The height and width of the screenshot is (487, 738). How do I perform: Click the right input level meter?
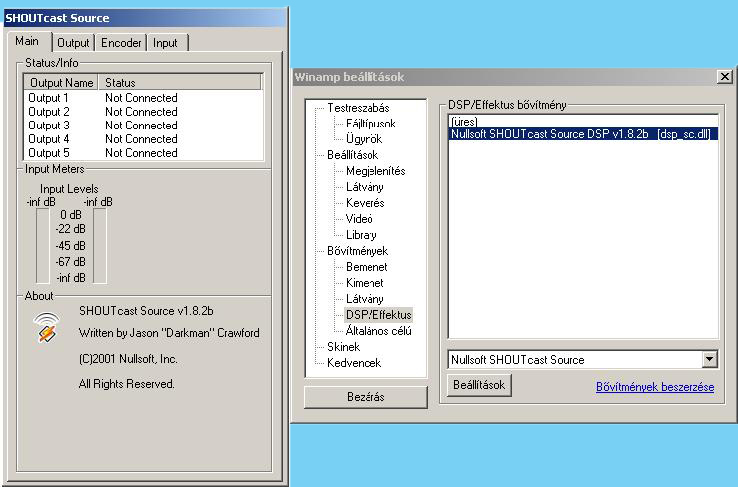click(100, 246)
